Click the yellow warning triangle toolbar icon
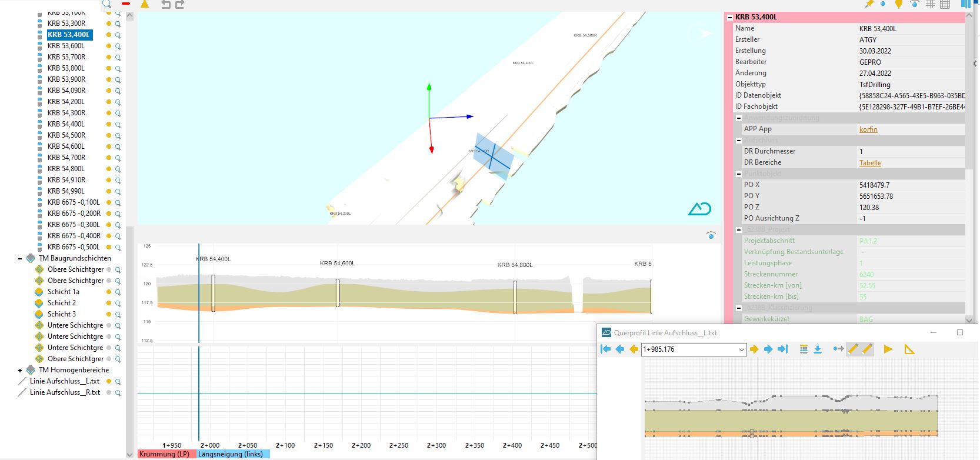 pyautogui.click(x=145, y=4)
